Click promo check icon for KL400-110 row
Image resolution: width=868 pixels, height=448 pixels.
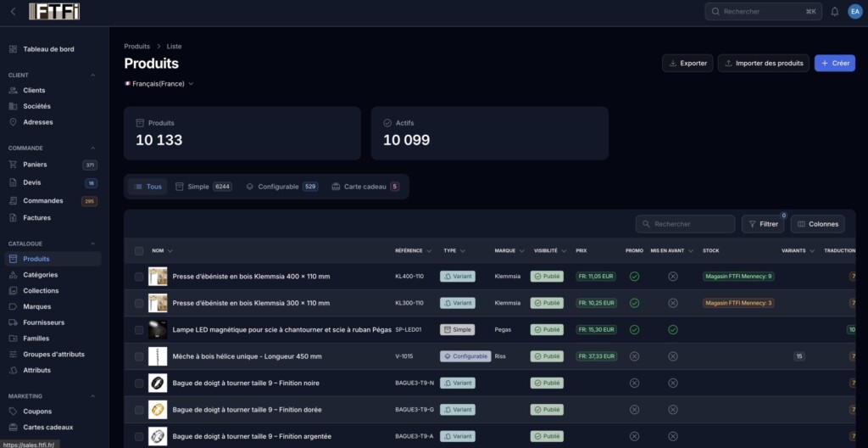pos(634,276)
